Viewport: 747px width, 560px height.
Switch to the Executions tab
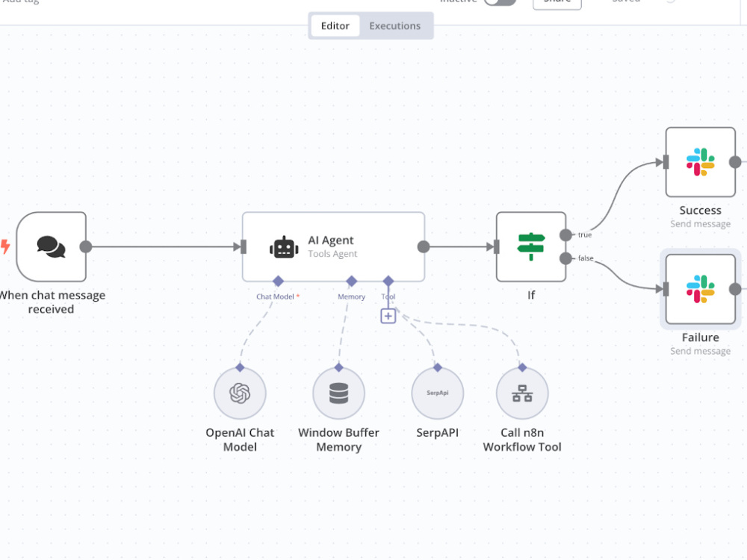395,25
